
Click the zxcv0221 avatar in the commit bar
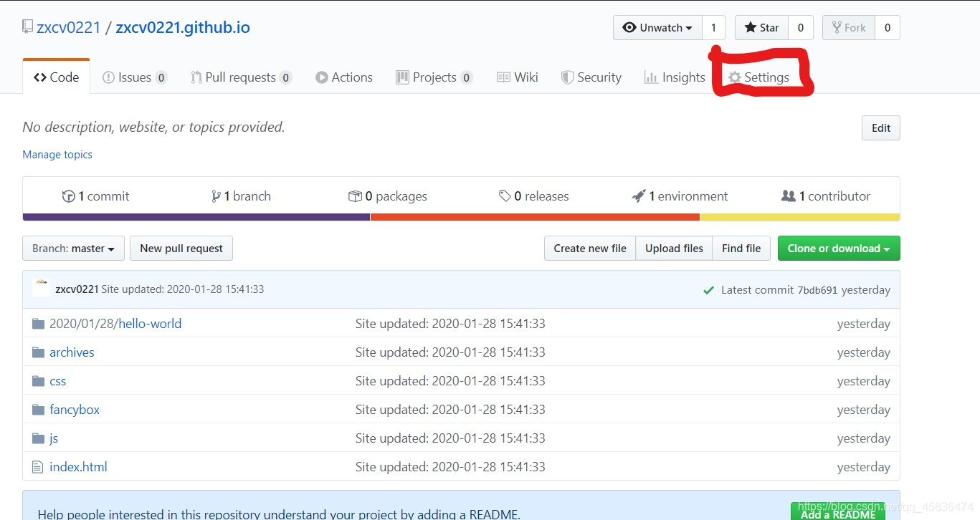click(x=41, y=288)
